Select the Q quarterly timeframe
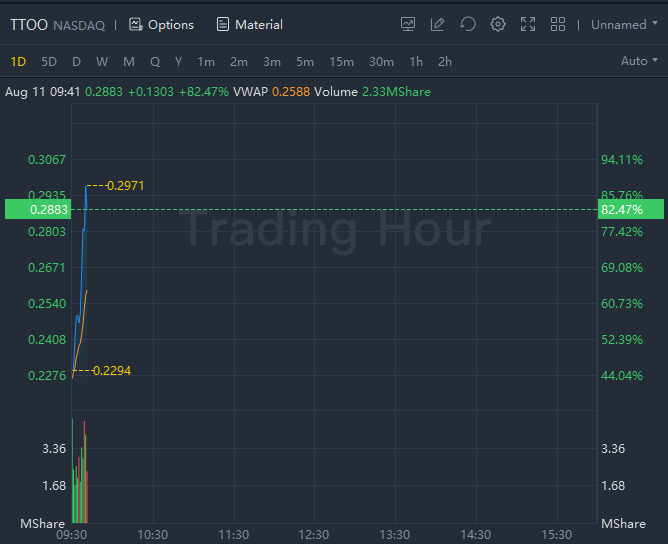The height and width of the screenshot is (544, 668). 155,62
